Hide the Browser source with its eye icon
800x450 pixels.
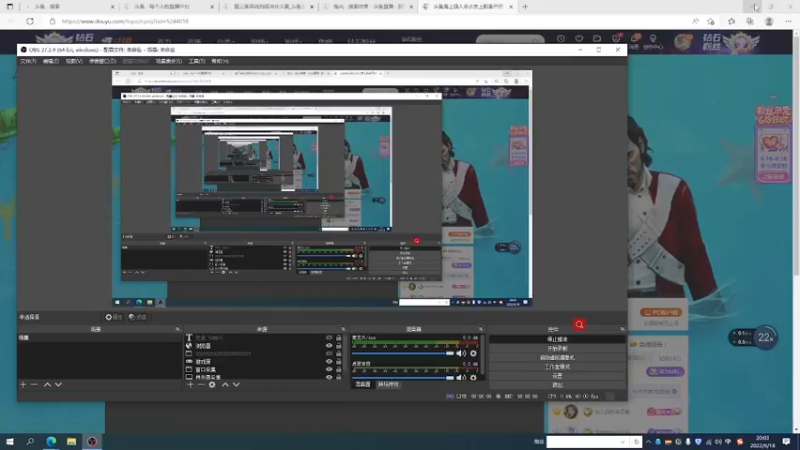(329, 345)
